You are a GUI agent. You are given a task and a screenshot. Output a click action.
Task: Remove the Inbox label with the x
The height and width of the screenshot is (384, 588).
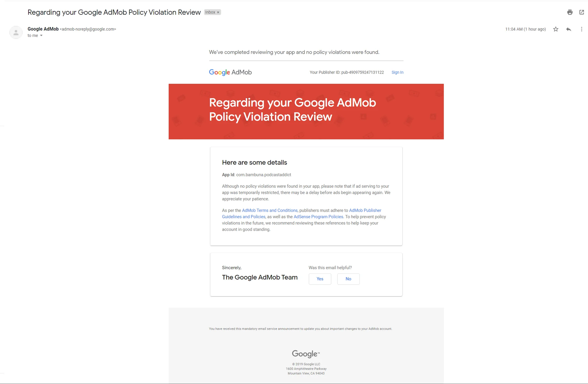pos(218,12)
